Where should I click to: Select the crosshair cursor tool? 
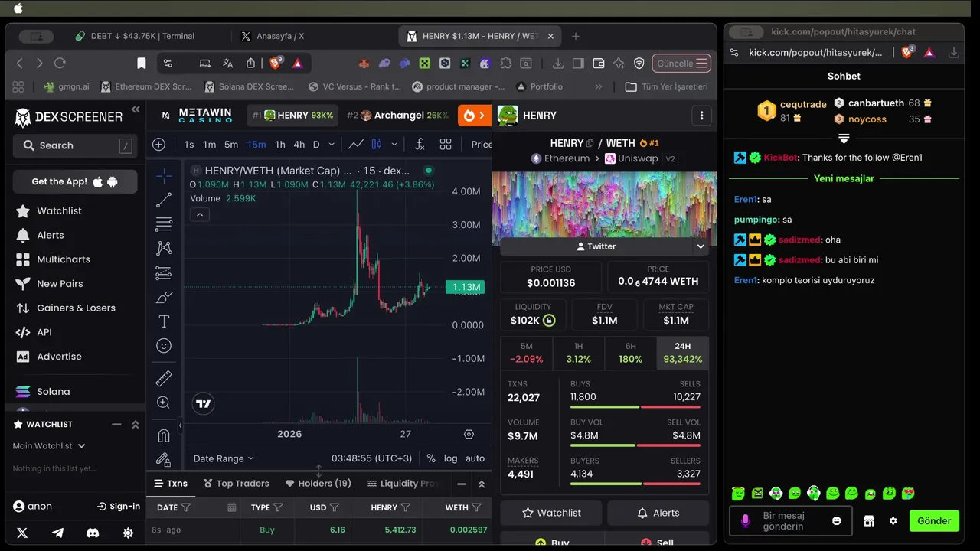tap(164, 176)
